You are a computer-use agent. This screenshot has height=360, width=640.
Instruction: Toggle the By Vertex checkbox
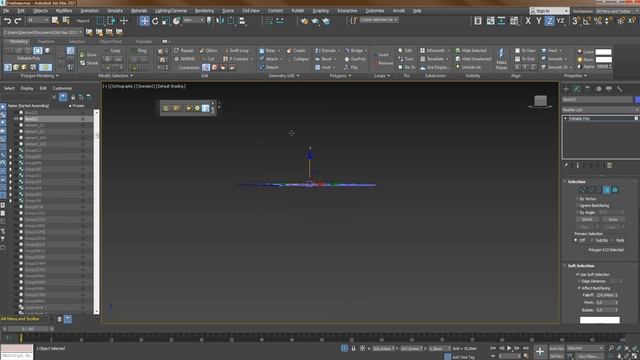(578, 199)
